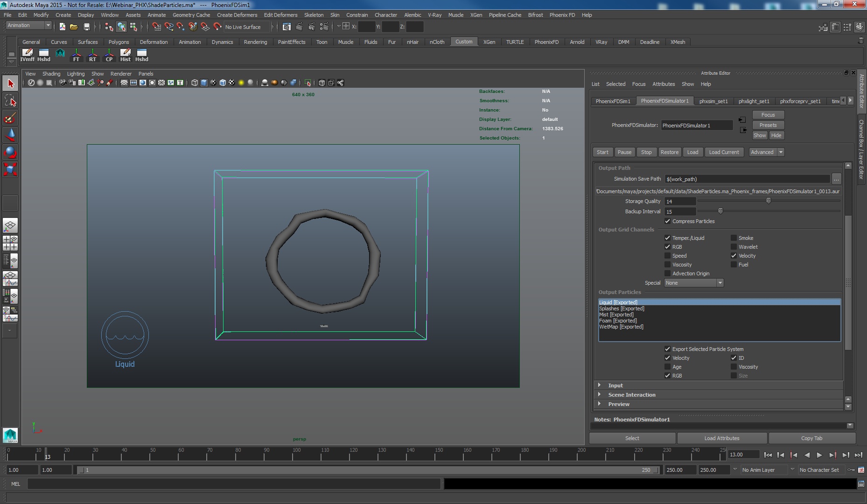Expand the Input section
Image resolution: width=867 pixels, height=504 pixels.
click(600, 385)
